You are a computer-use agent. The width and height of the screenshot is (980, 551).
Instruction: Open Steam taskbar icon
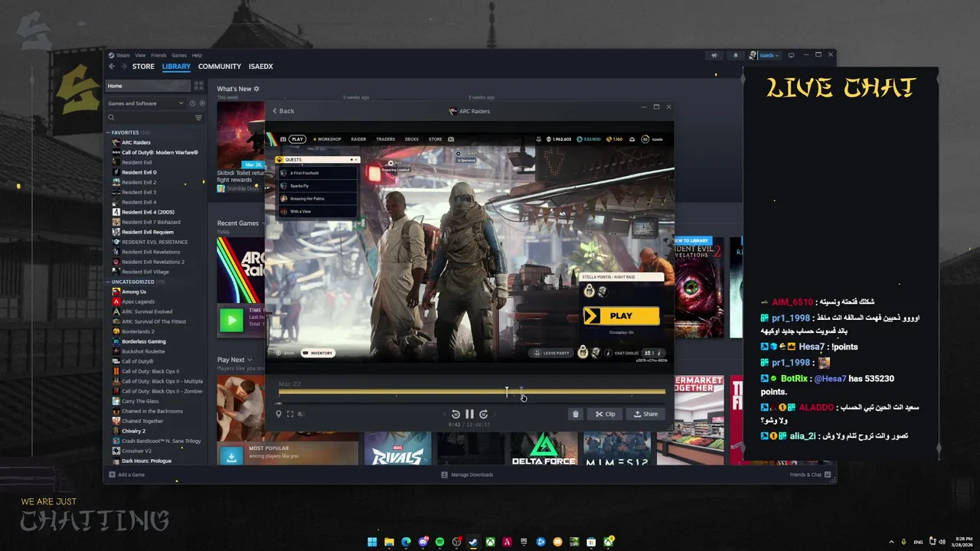473,542
